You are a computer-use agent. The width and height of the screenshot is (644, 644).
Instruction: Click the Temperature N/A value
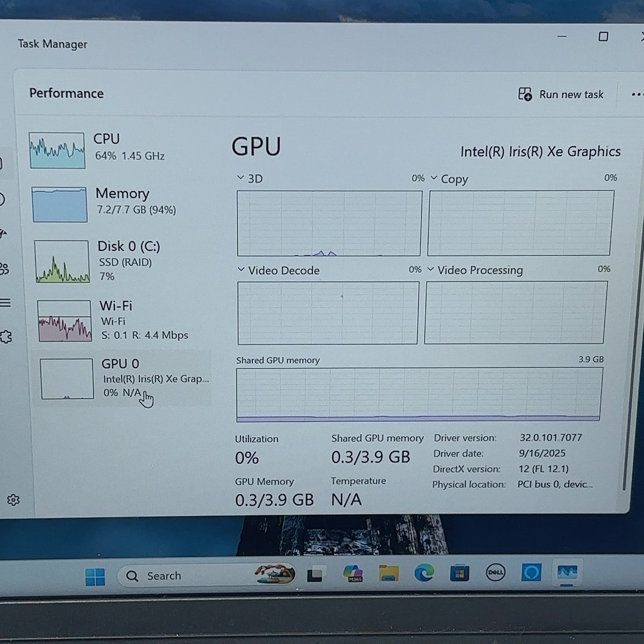[346, 500]
